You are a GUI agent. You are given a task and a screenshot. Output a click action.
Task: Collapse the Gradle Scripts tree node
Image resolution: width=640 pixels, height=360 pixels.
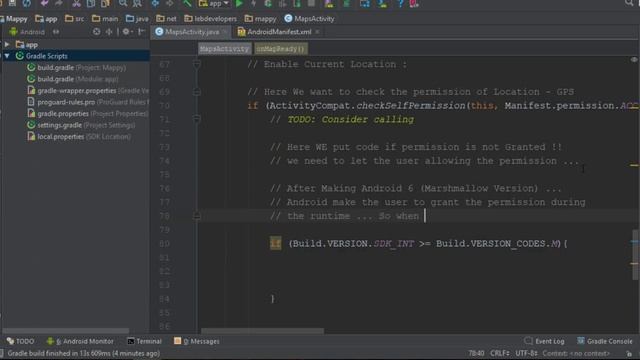[7, 56]
